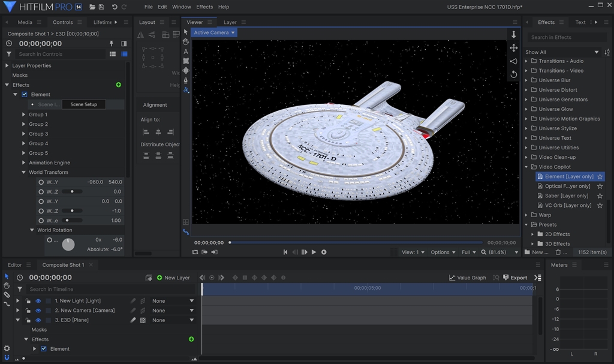Open the Active Camera dropdown
614x364 pixels.
click(214, 32)
